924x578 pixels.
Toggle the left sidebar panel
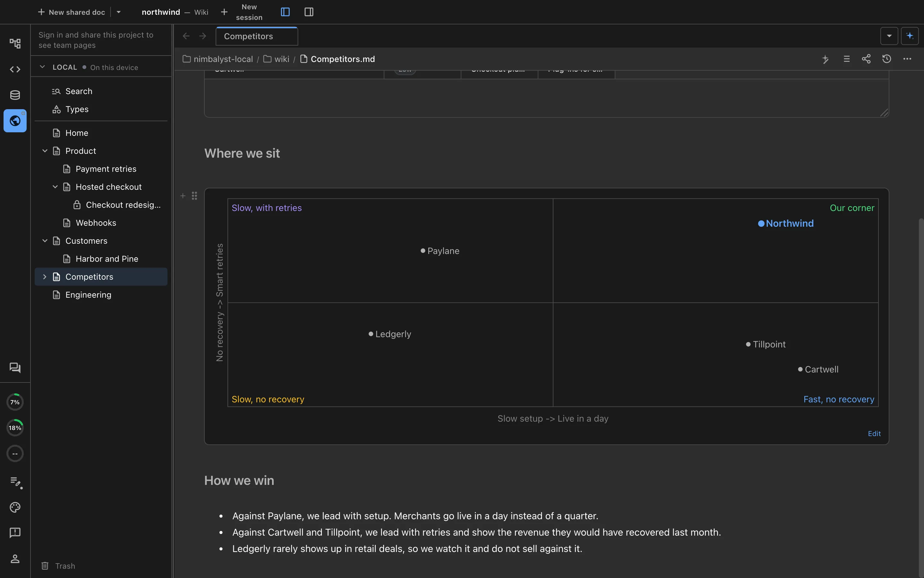(x=285, y=12)
